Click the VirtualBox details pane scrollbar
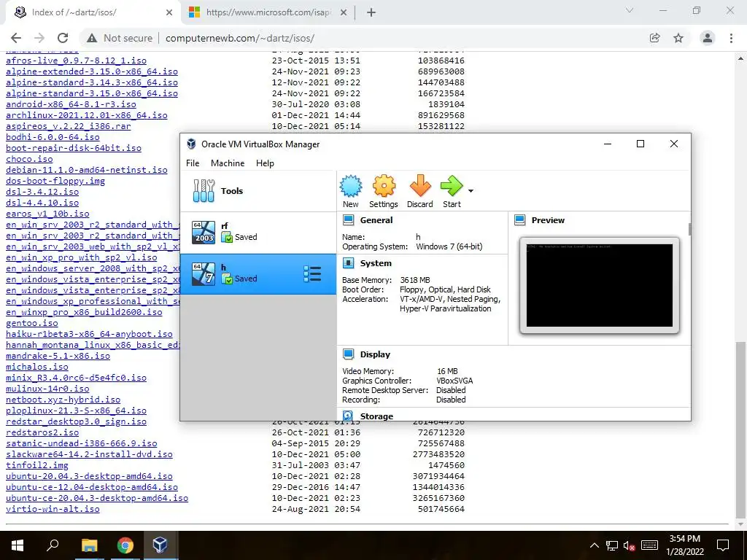Image resolution: width=747 pixels, height=560 pixels. pyautogui.click(x=689, y=228)
